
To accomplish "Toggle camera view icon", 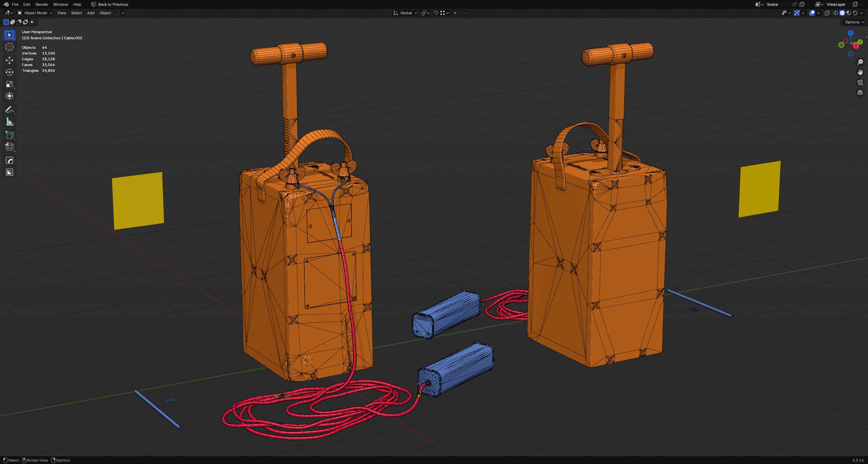I will pos(860,82).
